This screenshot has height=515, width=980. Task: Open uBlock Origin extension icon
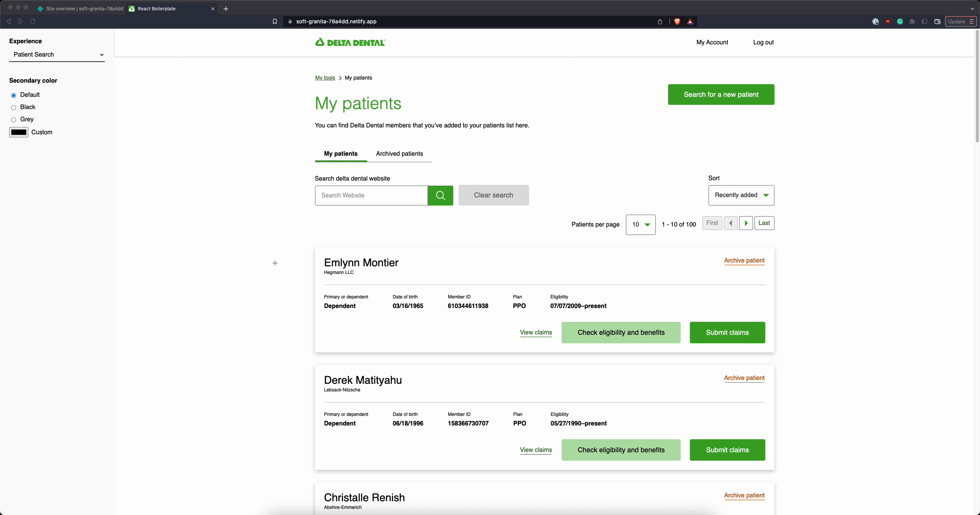(888, 21)
